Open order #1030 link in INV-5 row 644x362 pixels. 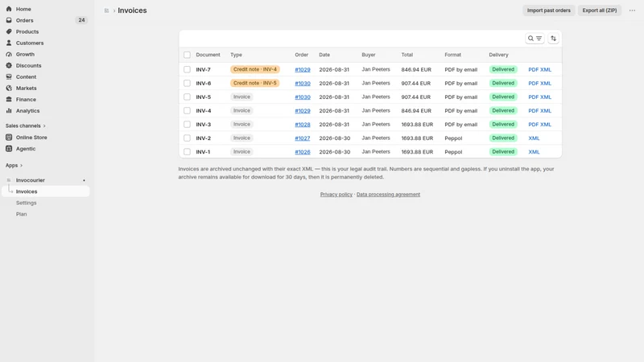coord(303,97)
